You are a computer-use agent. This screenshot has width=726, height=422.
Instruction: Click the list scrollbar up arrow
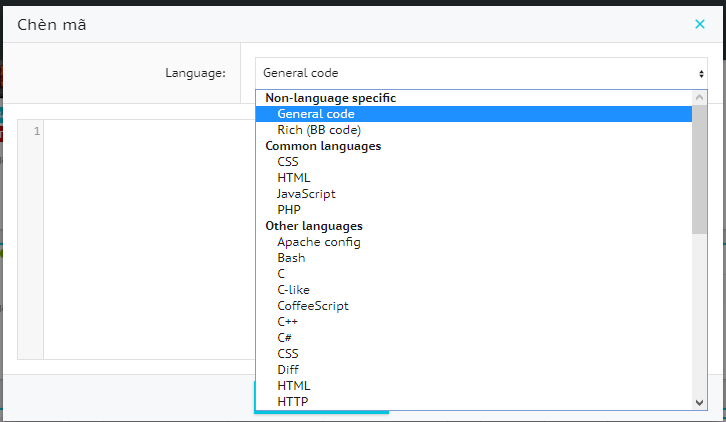(x=700, y=98)
